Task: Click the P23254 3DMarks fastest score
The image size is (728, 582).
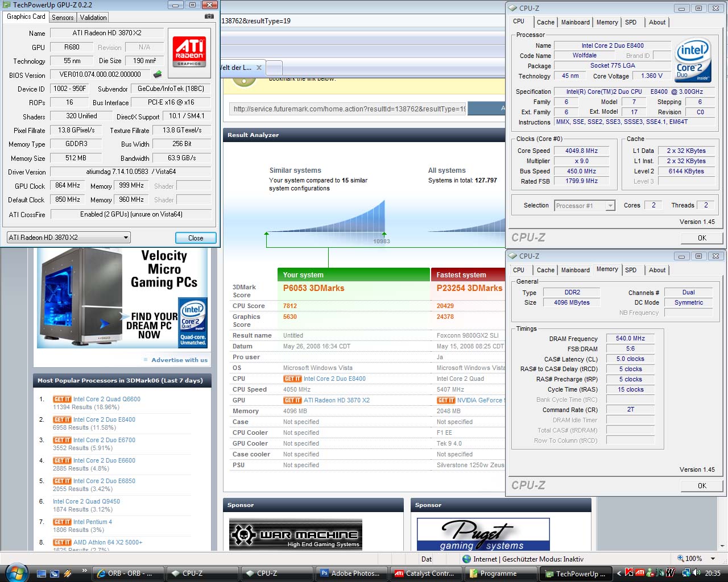Action: [470, 288]
